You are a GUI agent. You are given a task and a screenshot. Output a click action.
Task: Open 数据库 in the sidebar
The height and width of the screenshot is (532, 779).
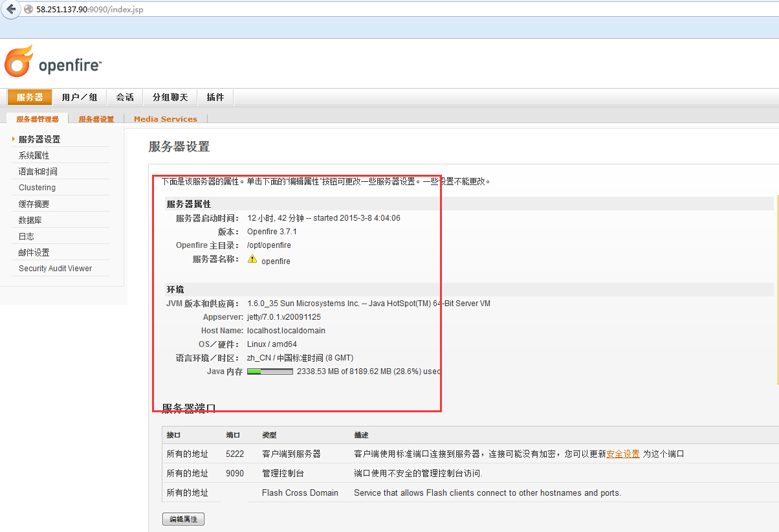pos(30,220)
